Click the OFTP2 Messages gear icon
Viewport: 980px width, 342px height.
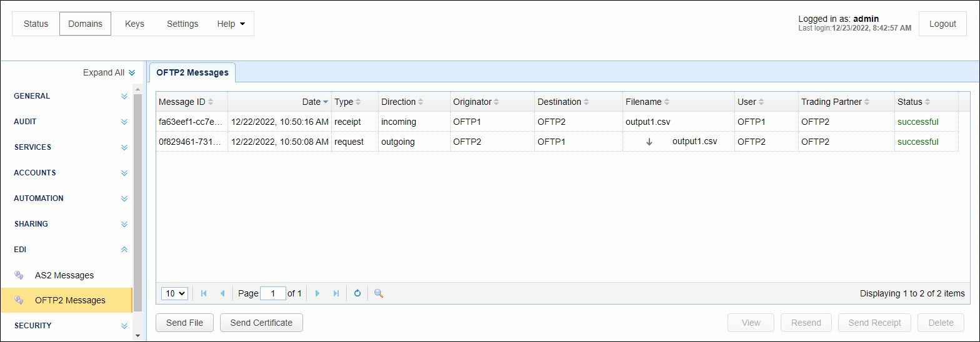[x=19, y=300]
